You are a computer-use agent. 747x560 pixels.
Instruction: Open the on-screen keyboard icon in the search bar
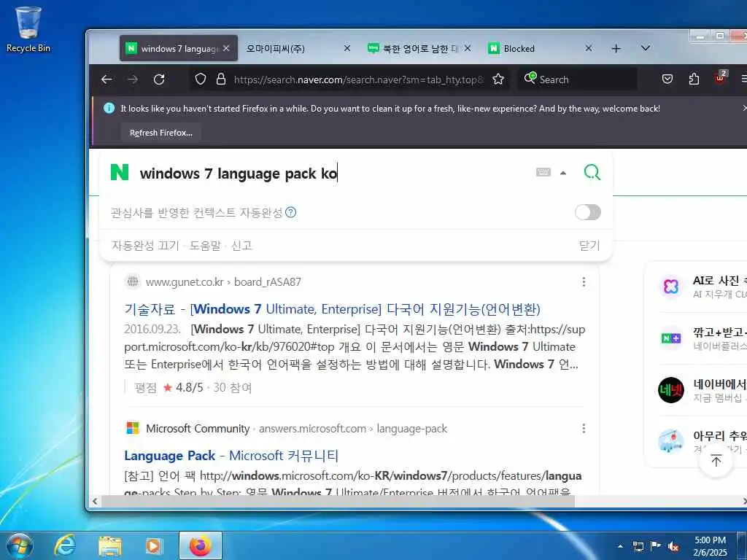click(543, 172)
